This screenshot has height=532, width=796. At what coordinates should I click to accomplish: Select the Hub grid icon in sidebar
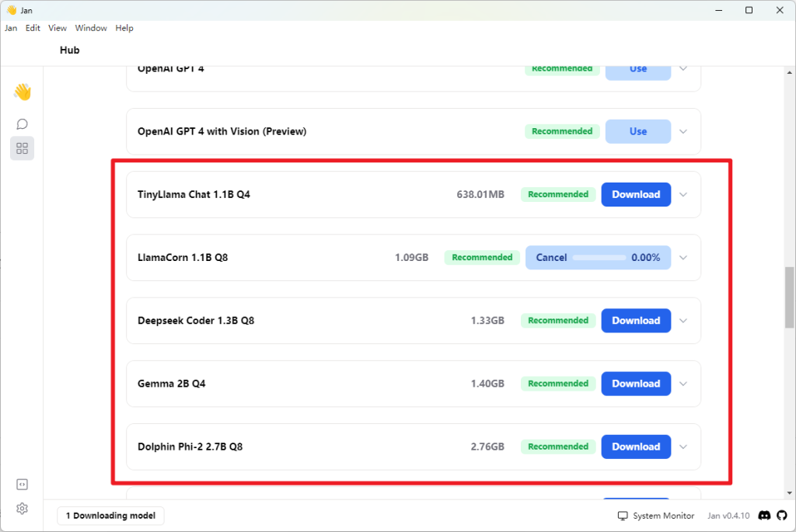click(22, 148)
